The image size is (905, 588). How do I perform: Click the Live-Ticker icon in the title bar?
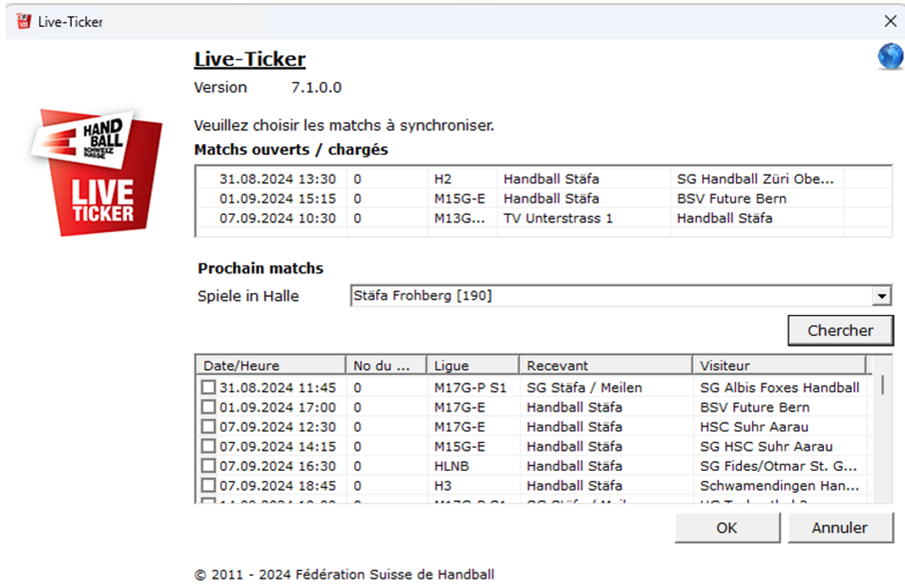click(x=23, y=22)
